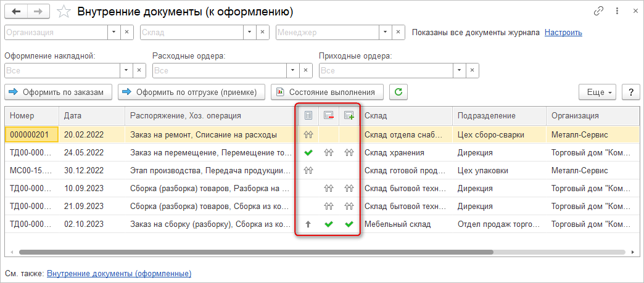Screen dimensions: 644x283
Task: Open Приходные ордера dropdown list
Action: pyautogui.click(x=460, y=70)
